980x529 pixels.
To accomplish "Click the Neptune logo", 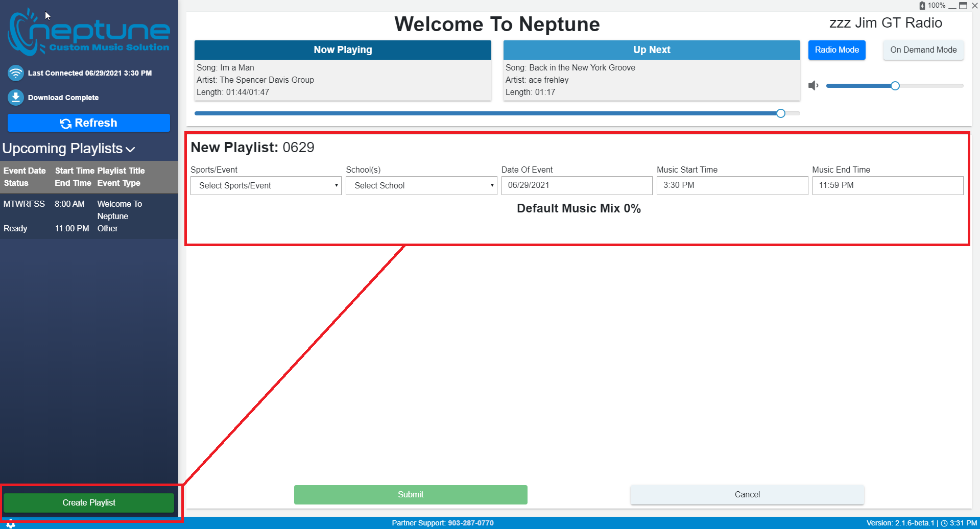I will coord(89,32).
